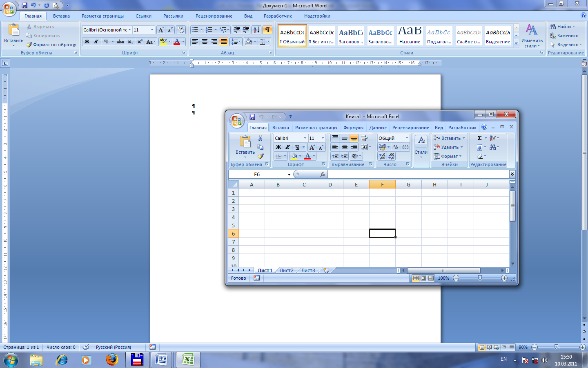Click the Excel Paste icon
The width and height of the screenshot is (588, 368).
[x=245, y=142]
